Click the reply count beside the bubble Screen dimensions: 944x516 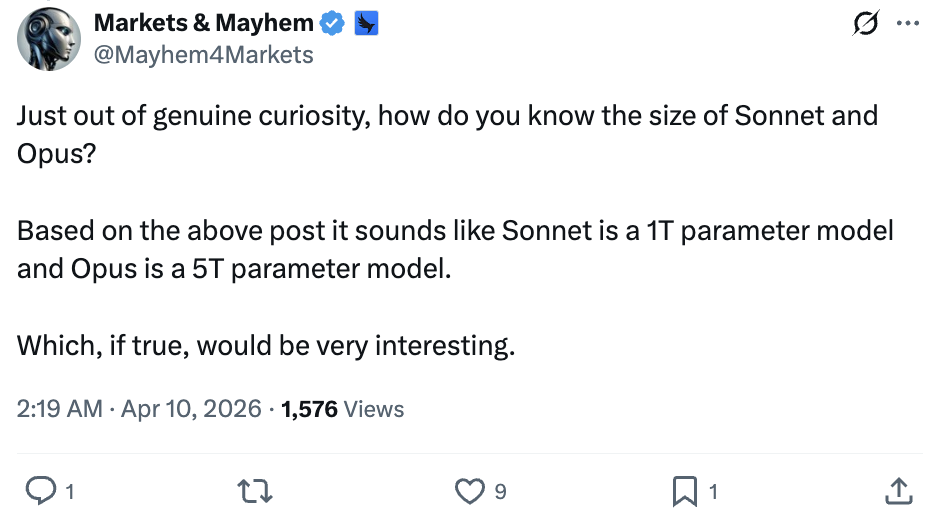coord(70,491)
